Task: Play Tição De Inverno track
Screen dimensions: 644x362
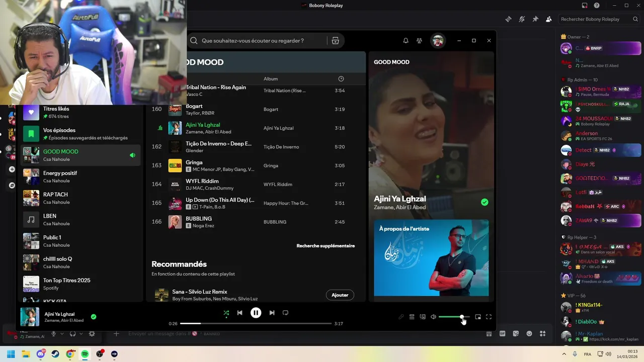Action: tap(257, 147)
